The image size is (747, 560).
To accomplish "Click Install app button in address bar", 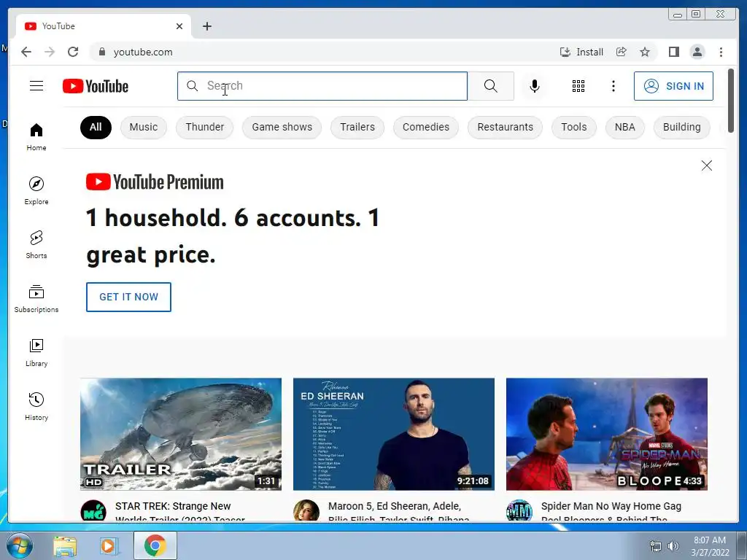I will [x=581, y=52].
